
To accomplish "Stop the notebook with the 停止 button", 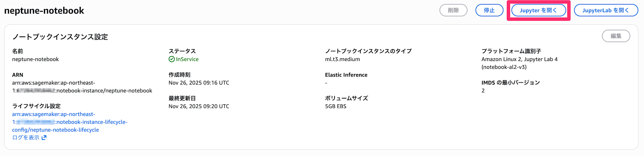I will coord(489,10).
